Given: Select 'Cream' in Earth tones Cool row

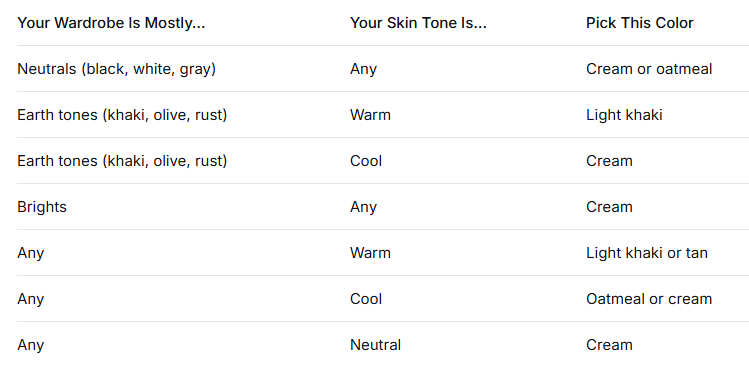Looking at the screenshot, I should pos(609,161).
